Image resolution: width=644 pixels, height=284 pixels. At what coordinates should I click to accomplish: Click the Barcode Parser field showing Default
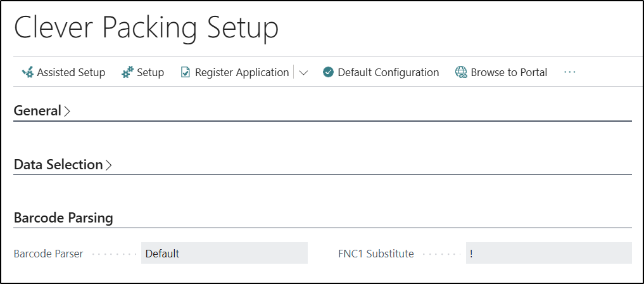(x=224, y=254)
